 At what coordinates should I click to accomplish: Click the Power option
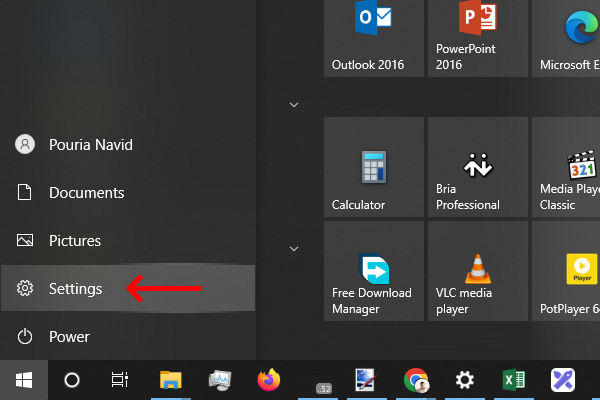coord(69,337)
